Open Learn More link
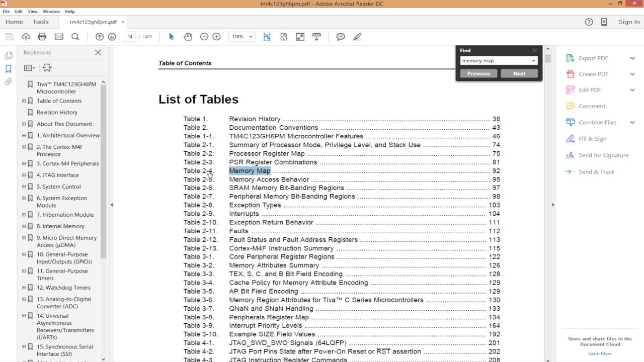Screen dimensions: 644x362 point(600,353)
